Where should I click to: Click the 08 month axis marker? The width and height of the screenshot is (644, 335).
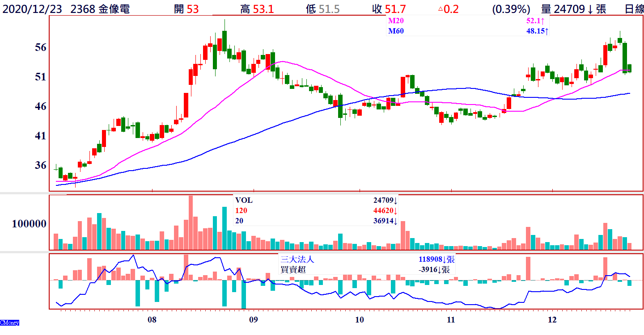tap(152, 320)
